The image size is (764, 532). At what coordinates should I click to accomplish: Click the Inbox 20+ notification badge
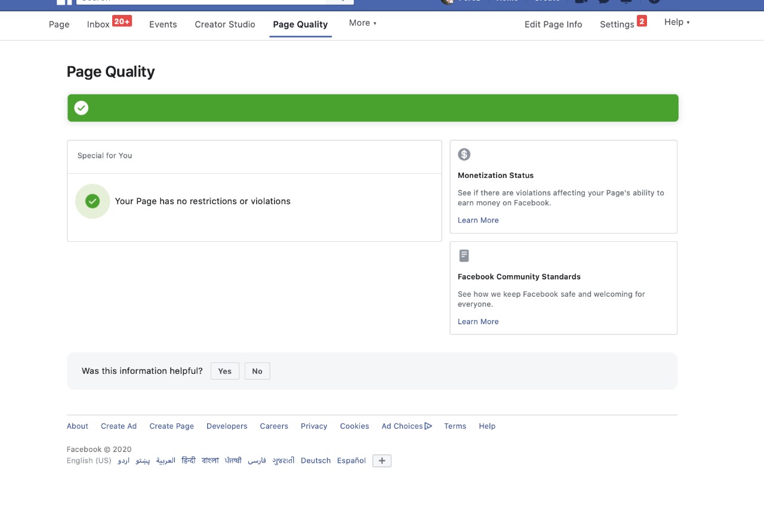pyautogui.click(x=122, y=21)
